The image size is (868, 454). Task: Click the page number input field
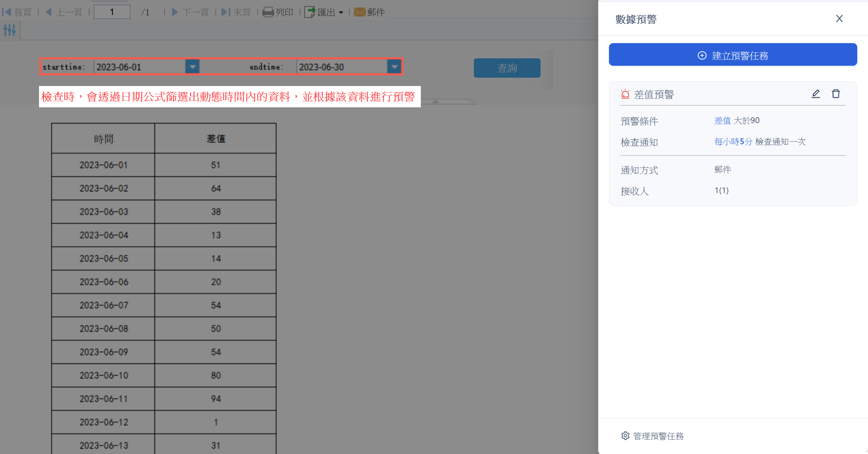(112, 12)
